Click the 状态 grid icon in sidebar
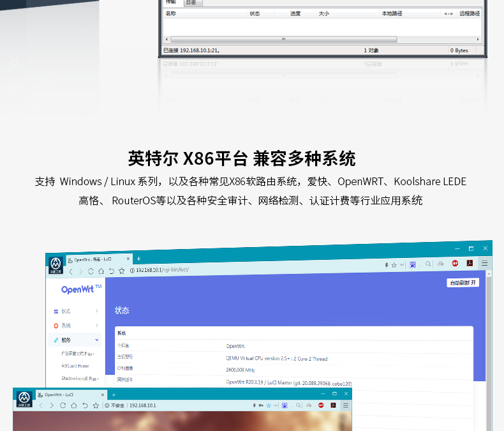 pos(56,311)
